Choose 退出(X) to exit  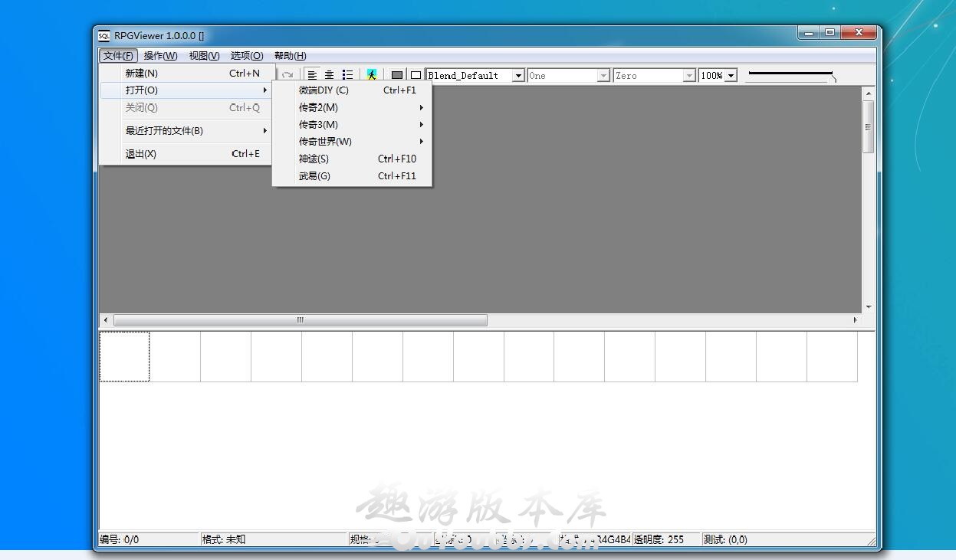coord(187,154)
